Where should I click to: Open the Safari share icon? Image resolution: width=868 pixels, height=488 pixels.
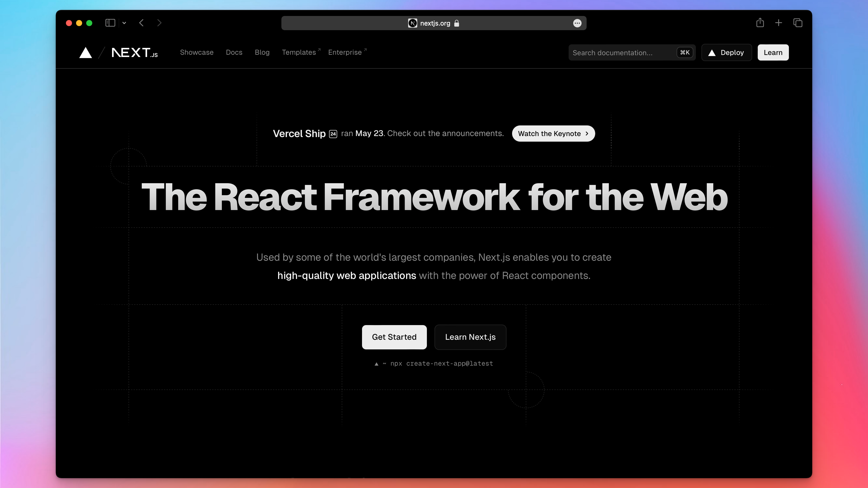coord(760,23)
